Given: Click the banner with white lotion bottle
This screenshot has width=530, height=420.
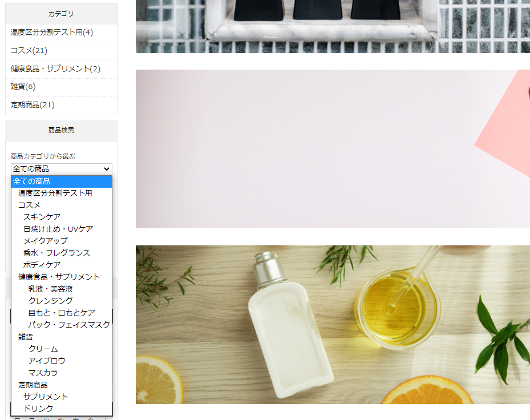Looking at the screenshot, I should click(333, 325).
